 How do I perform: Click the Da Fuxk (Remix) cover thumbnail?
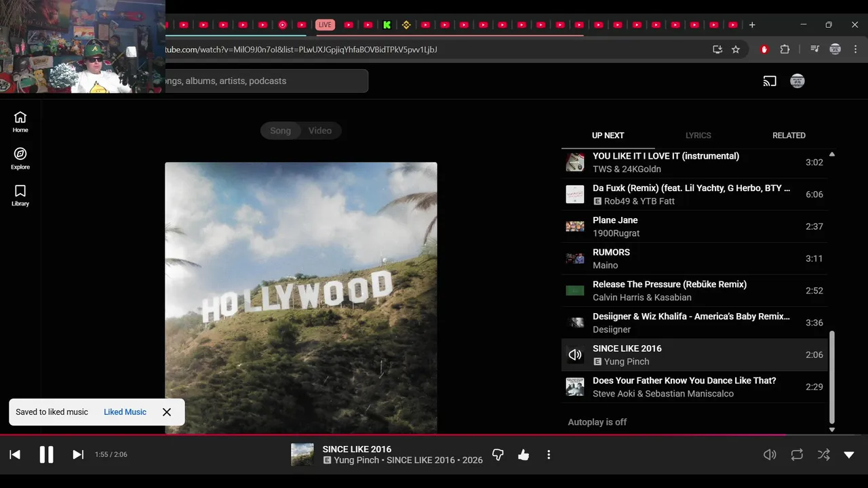point(575,195)
